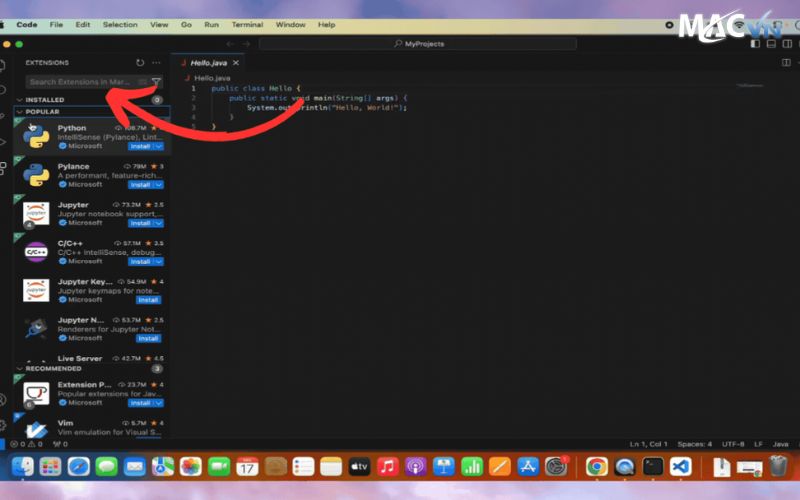800x500 pixels.
Task: Install the Jupyter extension
Action: (x=140, y=223)
